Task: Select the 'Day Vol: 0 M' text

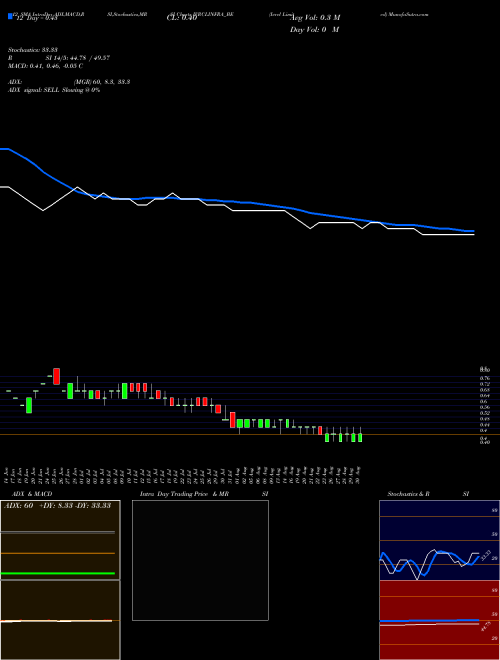Action: (314, 30)
